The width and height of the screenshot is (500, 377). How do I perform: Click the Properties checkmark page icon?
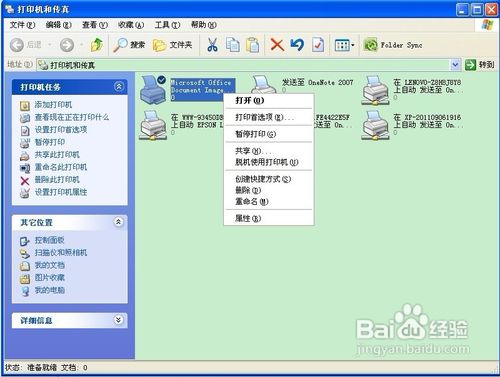point(318,45)
